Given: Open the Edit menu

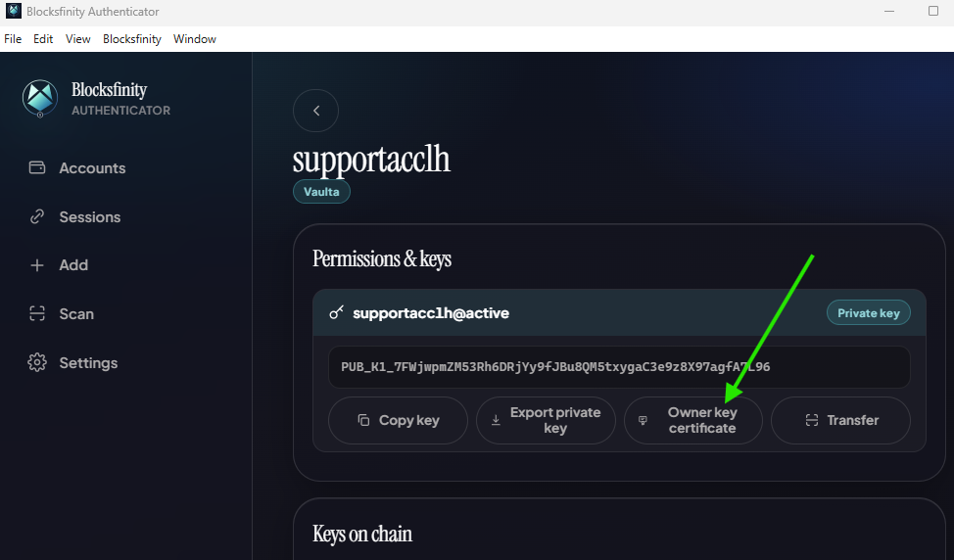Looking at the screenshot, I should (43, 39).
